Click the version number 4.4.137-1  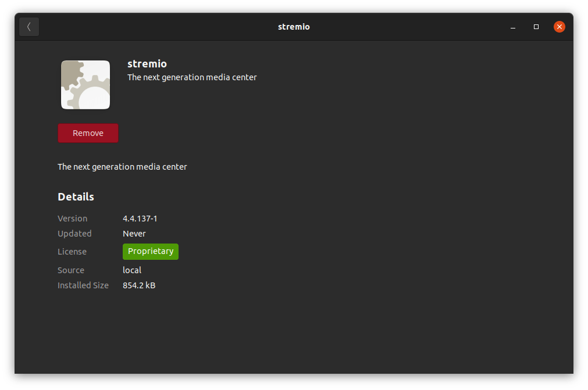[140, 219]
